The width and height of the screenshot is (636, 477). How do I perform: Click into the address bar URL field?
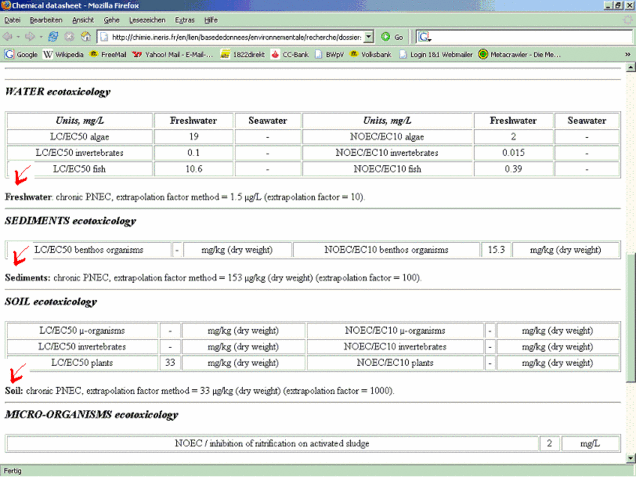[x=236, y=37]
